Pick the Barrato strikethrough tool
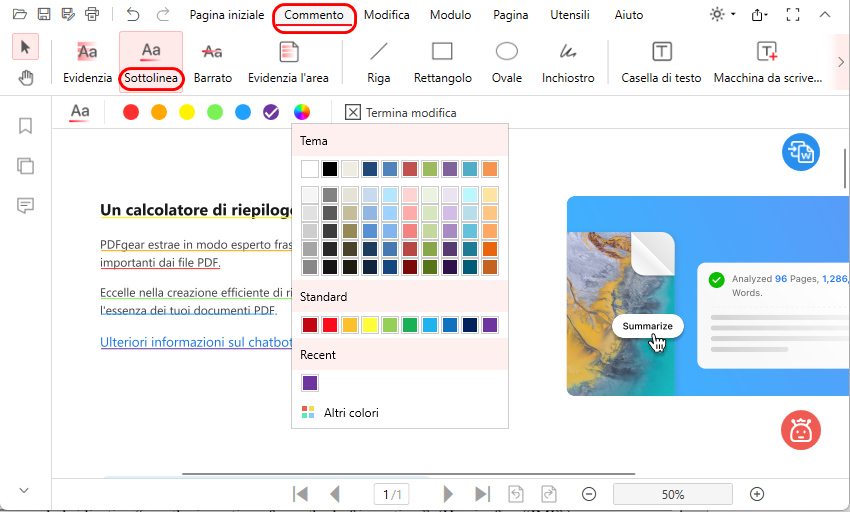This screenshot has height=512, width=850. [212, 62]
